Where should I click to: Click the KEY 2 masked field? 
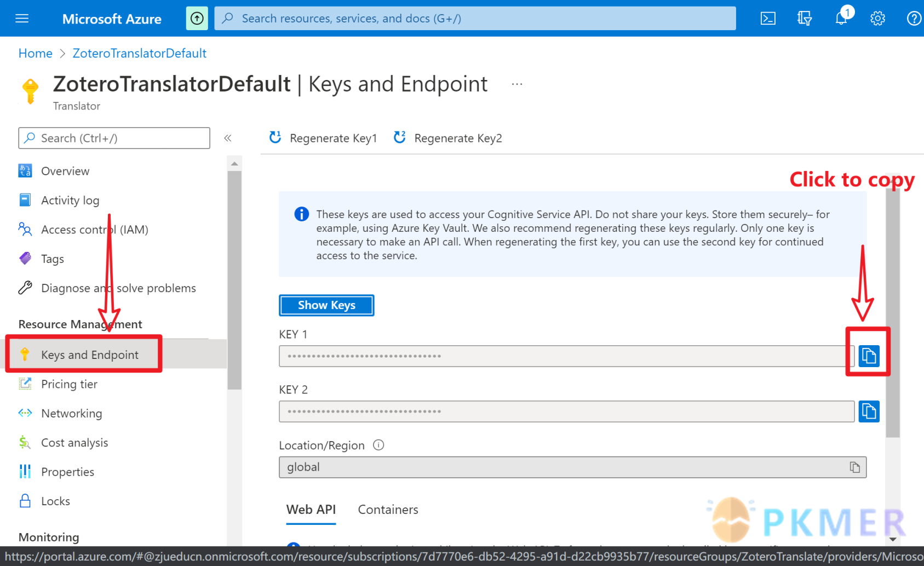coord(566,411)
